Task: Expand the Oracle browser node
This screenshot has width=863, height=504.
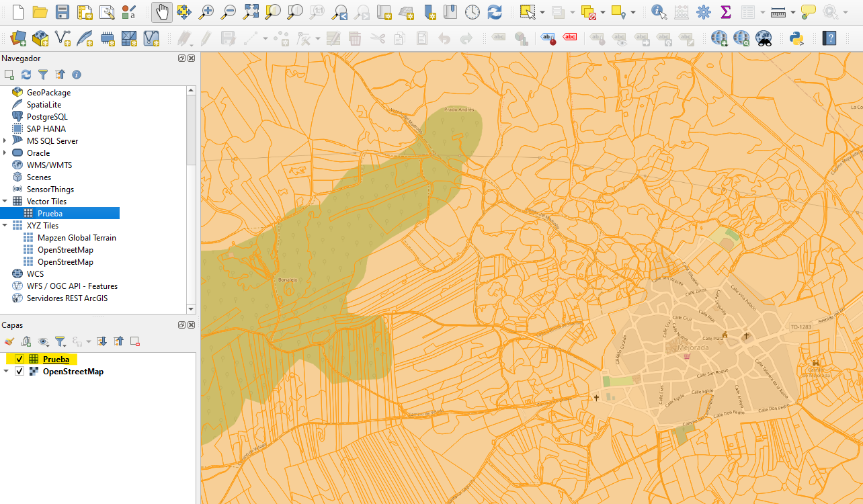Action: coord(5,153)
